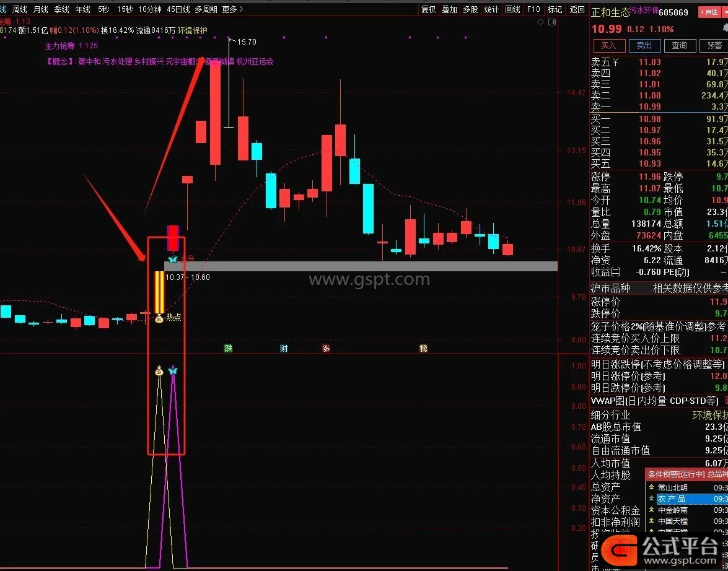728x571 pixels.
Task: Click the 买一 price 10.98
Action: [649, 119]
